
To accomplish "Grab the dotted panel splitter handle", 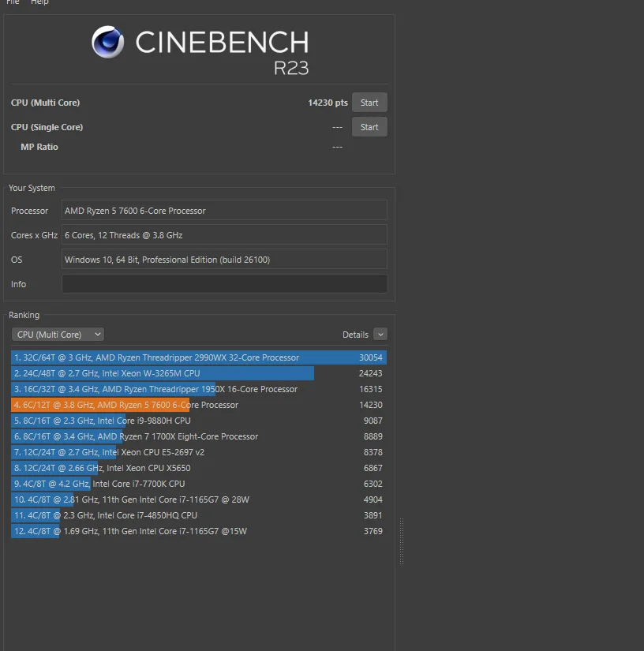I will (x=402, y=541).
